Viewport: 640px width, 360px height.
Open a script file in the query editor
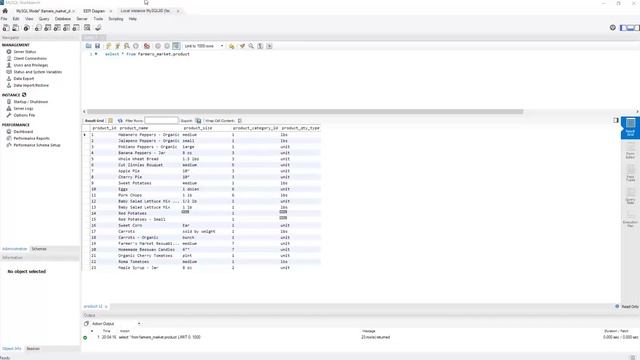[x=89, y=46]
